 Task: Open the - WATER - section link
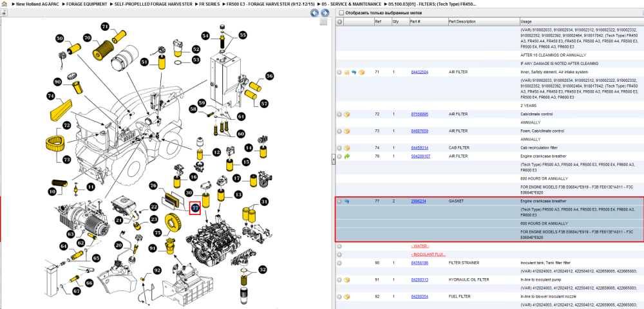pyautogui.click(x=420, y=246)
